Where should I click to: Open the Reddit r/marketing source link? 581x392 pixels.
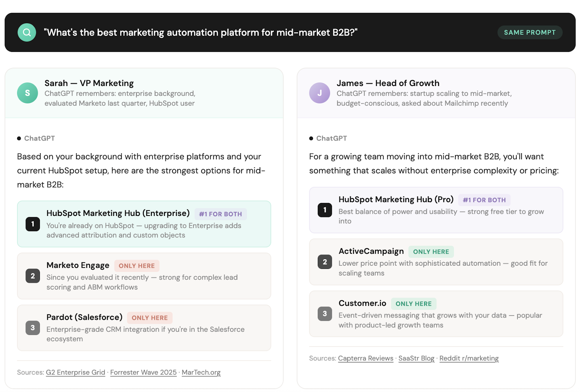469,358
